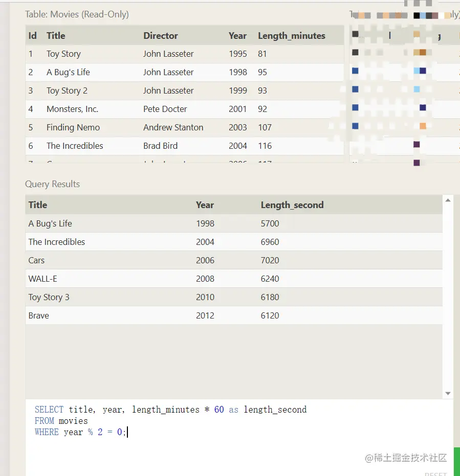The image size is (460, 476).
Task: Click the Director column header
Action: coord(161,35)
